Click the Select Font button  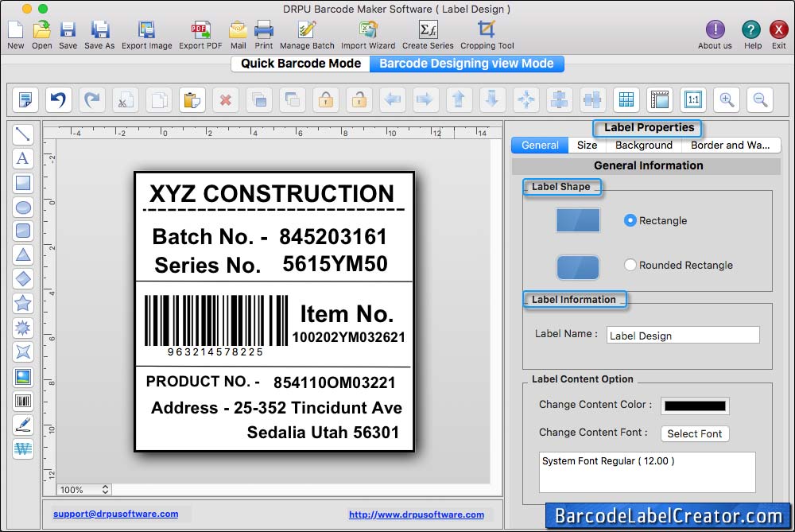click(x=695, y=433)
